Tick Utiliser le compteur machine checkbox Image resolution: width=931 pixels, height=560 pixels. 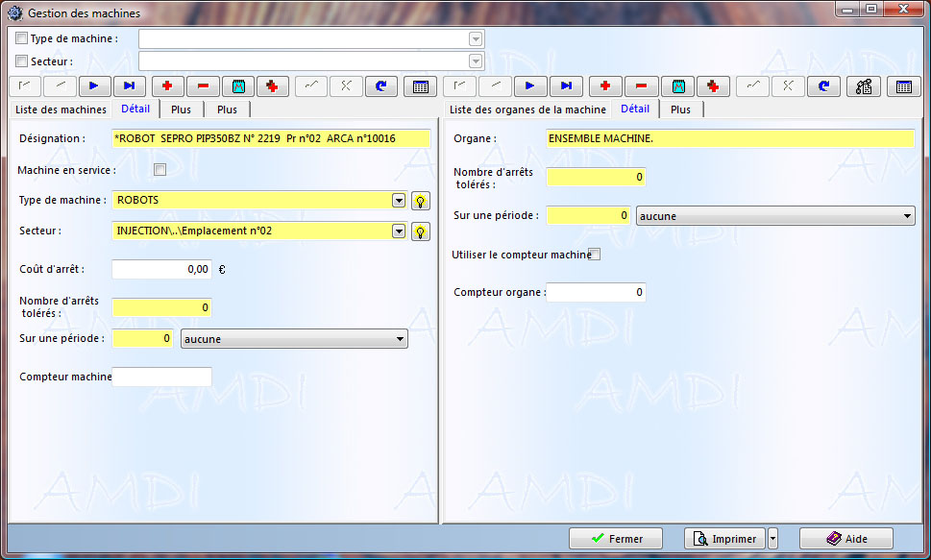595,255
